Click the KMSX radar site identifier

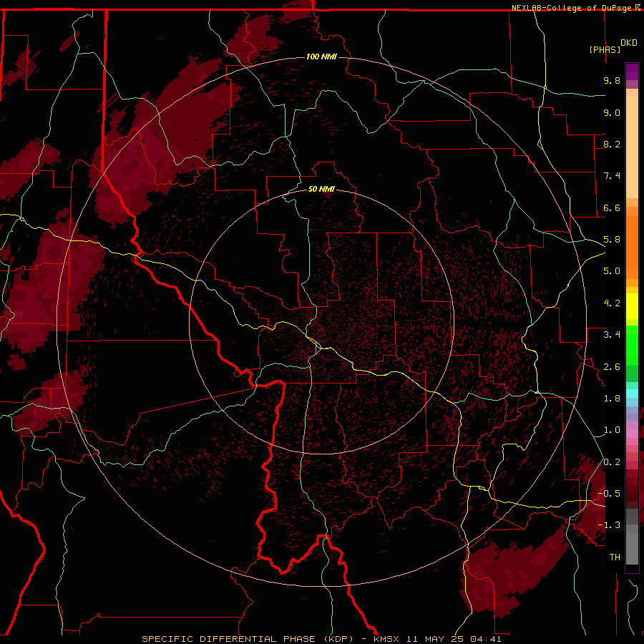(x=386, y=639)
